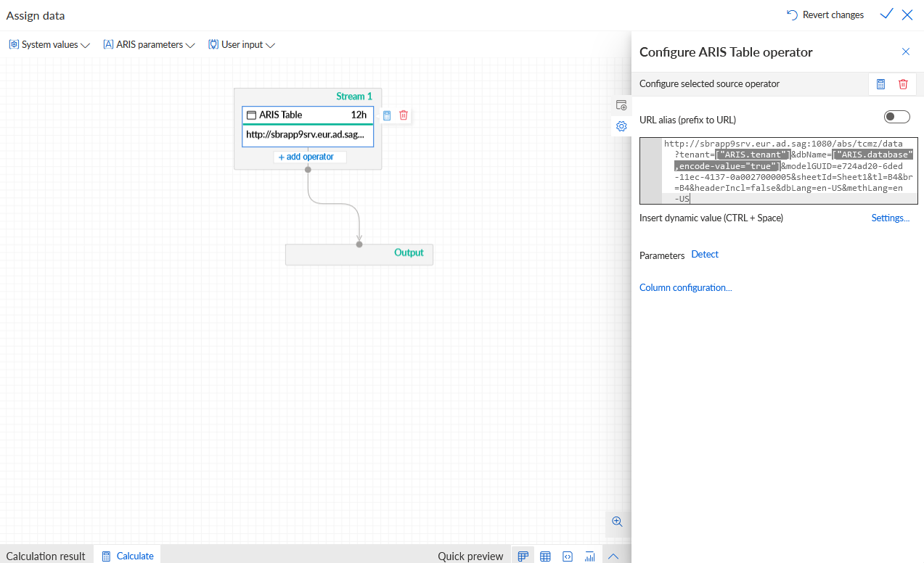Screen dimensions: 924x563
Task: Click the Detect parameters link
Action: tap(705, 254)
